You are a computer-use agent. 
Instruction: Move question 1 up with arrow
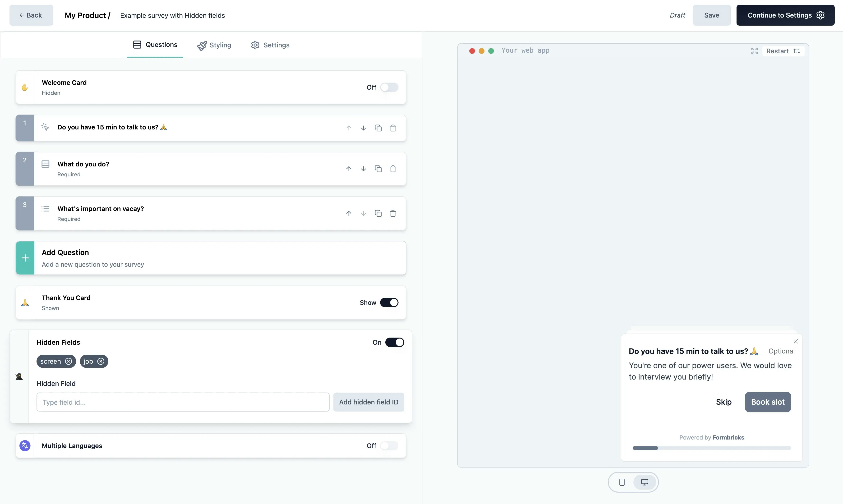click(x=349, y=128)
